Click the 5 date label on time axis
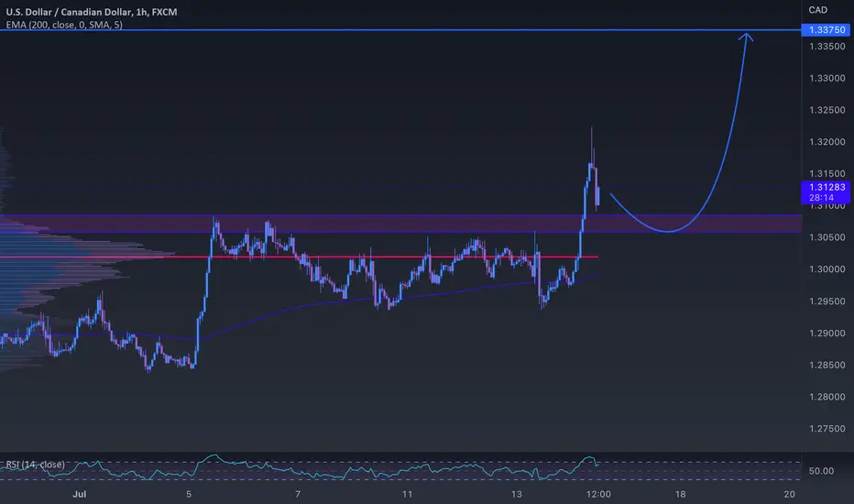 (x=189, y=494)
